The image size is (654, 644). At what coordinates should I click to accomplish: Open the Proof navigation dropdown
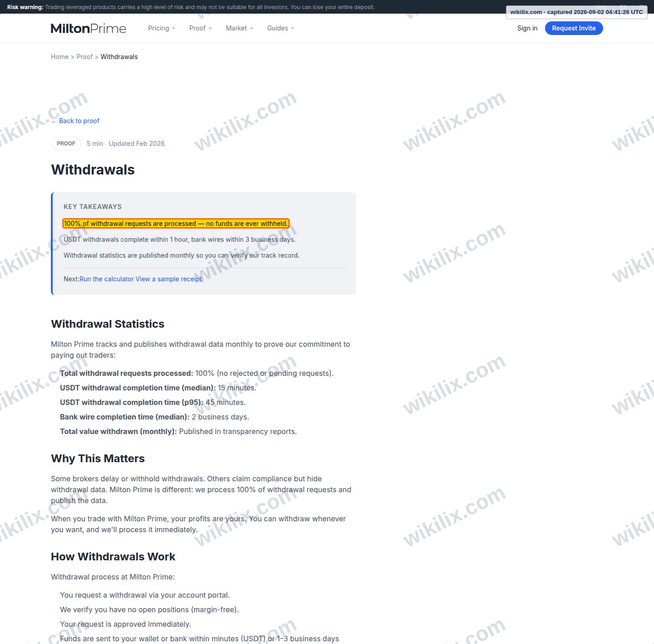(201, 28)
